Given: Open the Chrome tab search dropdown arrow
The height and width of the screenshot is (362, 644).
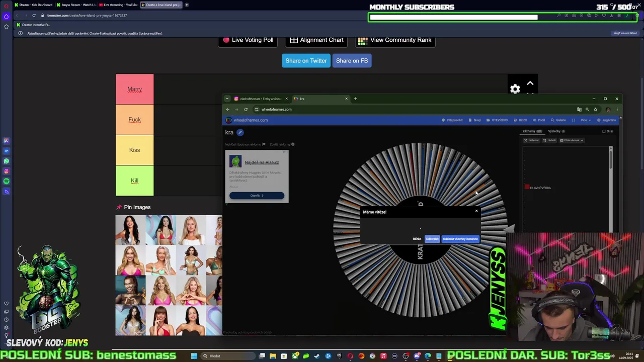Looking at the screenshot, I should [x=227, y=99].
